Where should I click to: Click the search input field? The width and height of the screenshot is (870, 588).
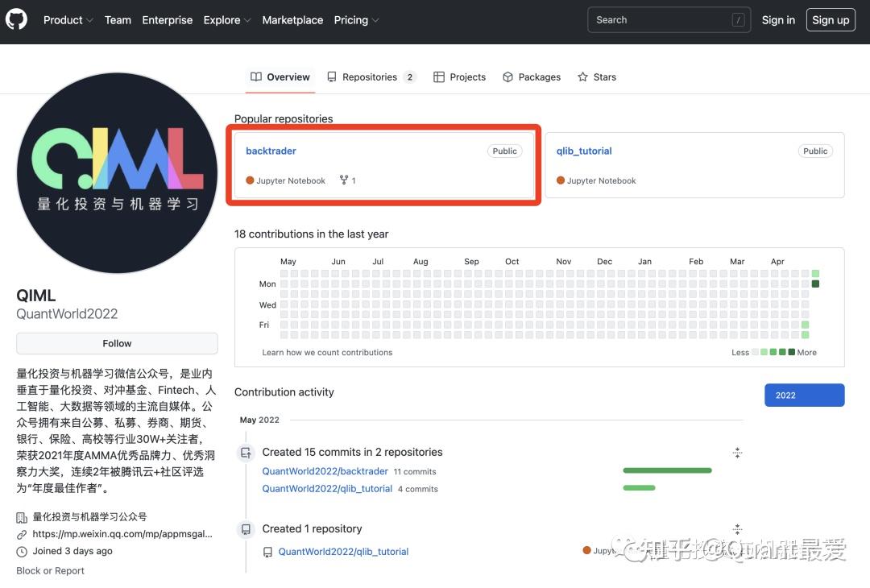click(669, 19)
